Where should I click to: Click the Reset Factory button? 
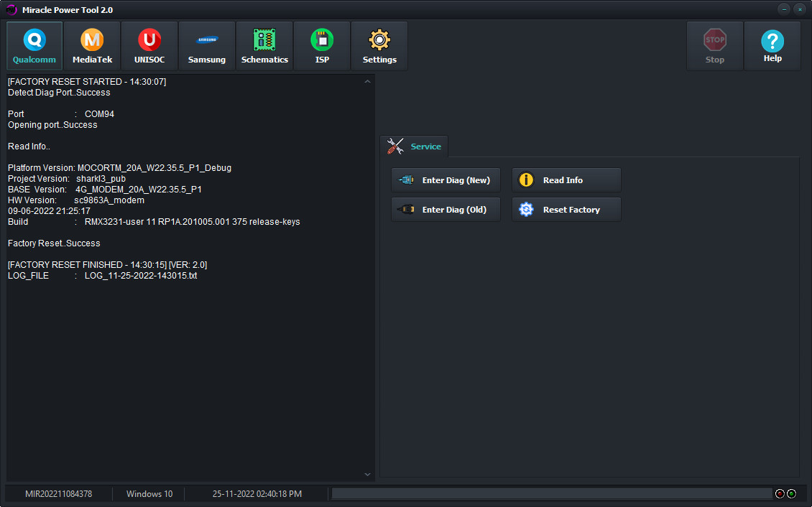pyautogui.click(x=566, y=210)
